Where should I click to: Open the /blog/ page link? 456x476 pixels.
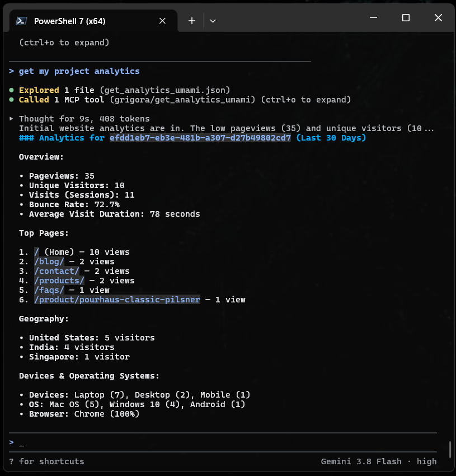49,262
